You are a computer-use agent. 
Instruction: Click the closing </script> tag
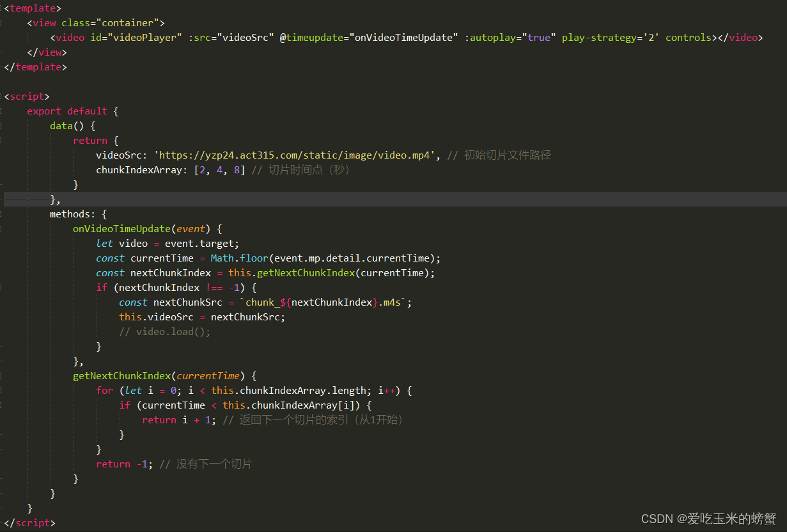tap(29, 523)
